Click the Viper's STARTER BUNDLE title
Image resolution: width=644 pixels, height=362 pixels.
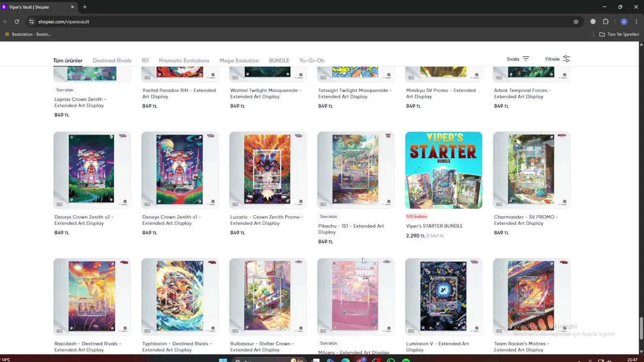(x=434, y=226)
